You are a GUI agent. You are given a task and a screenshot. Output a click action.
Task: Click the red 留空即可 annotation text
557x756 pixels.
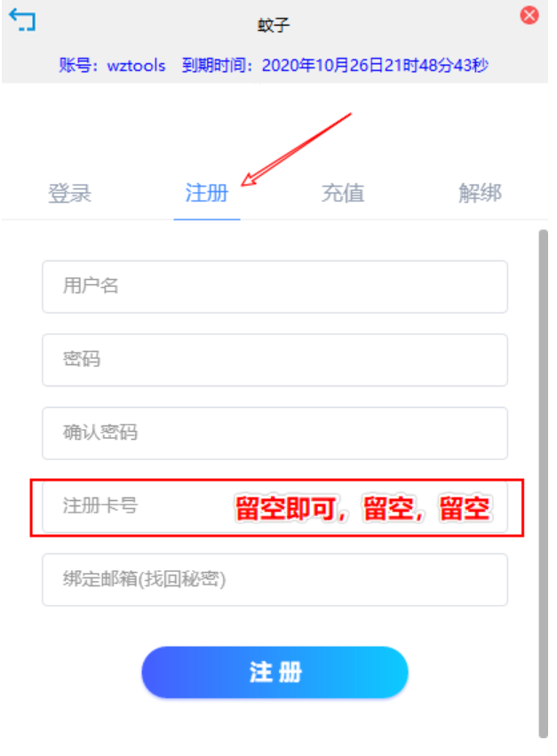point(286,508)
